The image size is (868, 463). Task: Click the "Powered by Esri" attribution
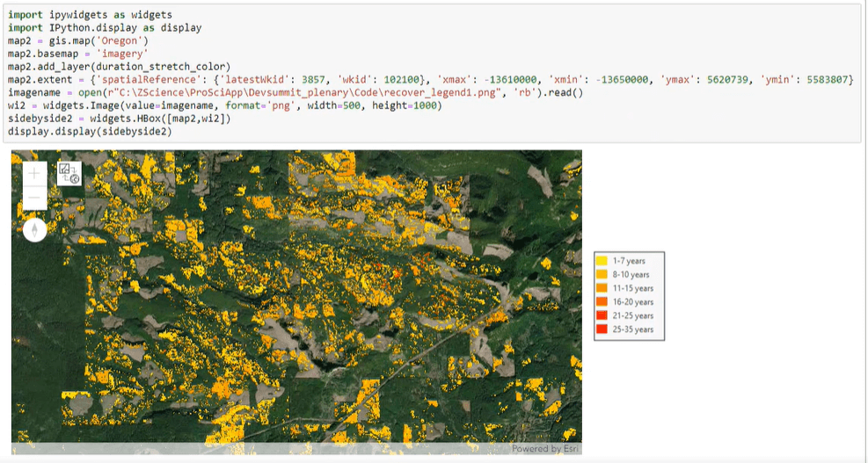tap(544, 449)
